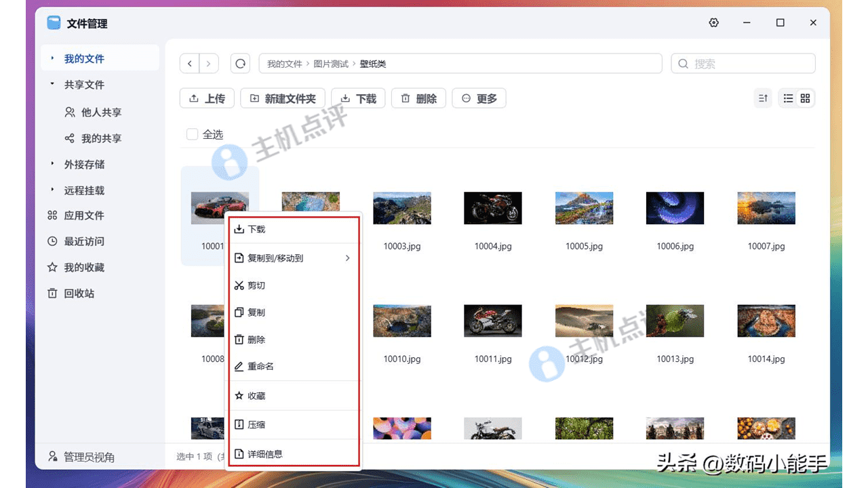Expand the 外接存储 tree node

(53, 164)
